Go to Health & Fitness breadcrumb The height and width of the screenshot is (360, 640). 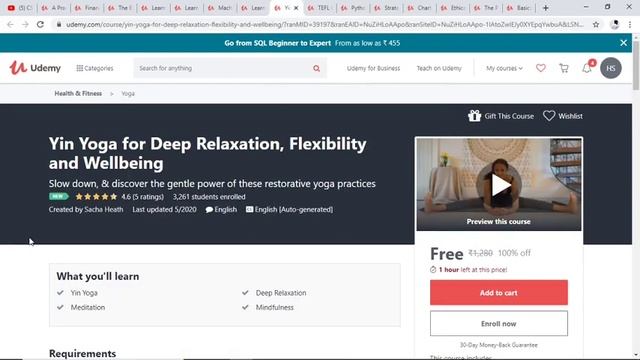pyautogui.click(x=78, y=93)
